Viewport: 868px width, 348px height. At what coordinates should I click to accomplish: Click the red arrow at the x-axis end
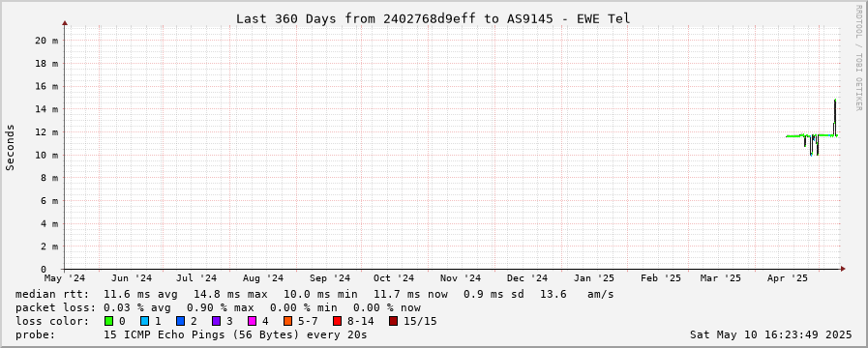pyautogui.click(x=843, y=269)
